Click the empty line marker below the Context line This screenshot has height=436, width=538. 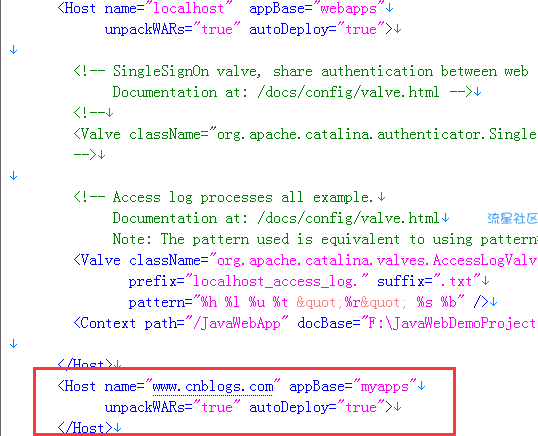(13, 344)
